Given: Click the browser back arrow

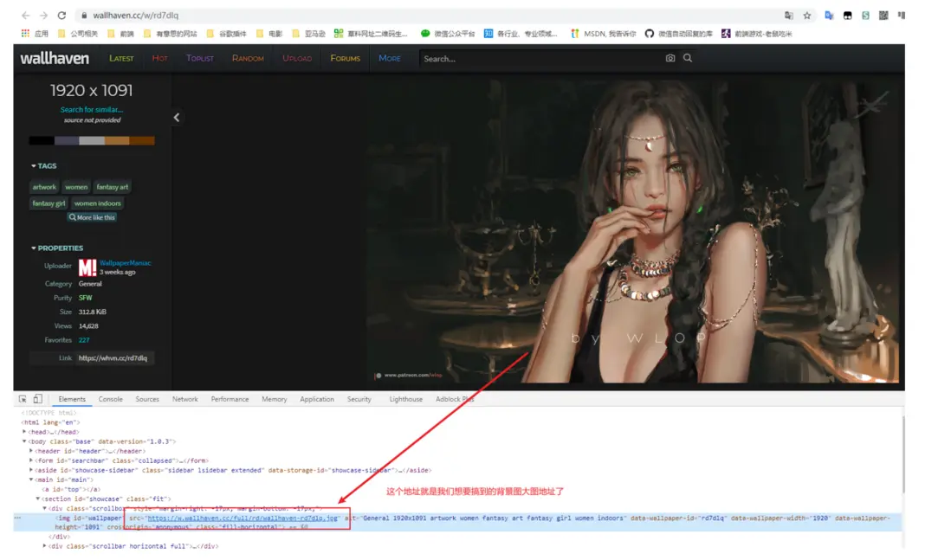Looking at the screenshot, I should click(25, 16).
